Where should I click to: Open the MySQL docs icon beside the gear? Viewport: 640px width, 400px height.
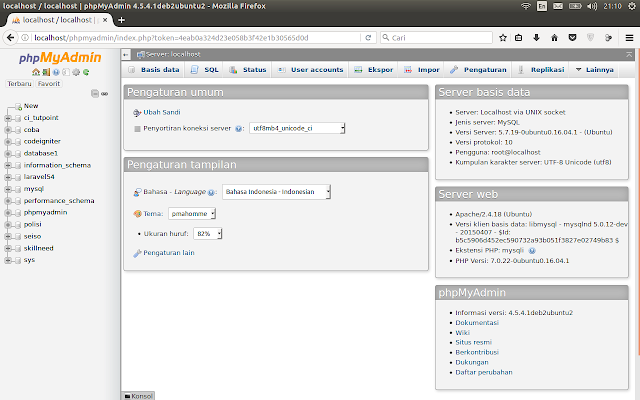(66, 72)
